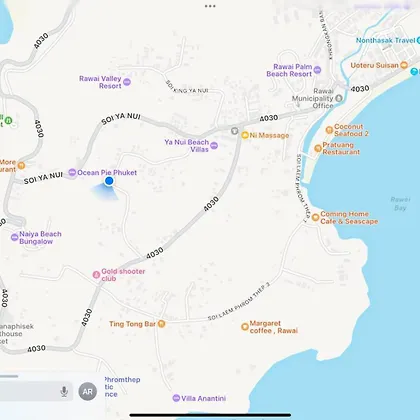This screenshot has width=420, height=420.
Task: Tap the 'Ting Tong Bar' label
Action: click(x=133, y=324)
